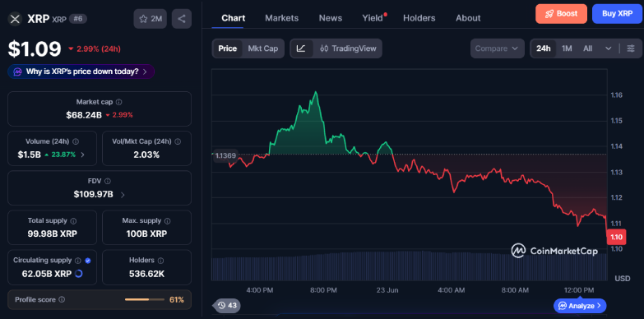
Task: Click Volume (24h) info icon
Action: coord(76,141)
